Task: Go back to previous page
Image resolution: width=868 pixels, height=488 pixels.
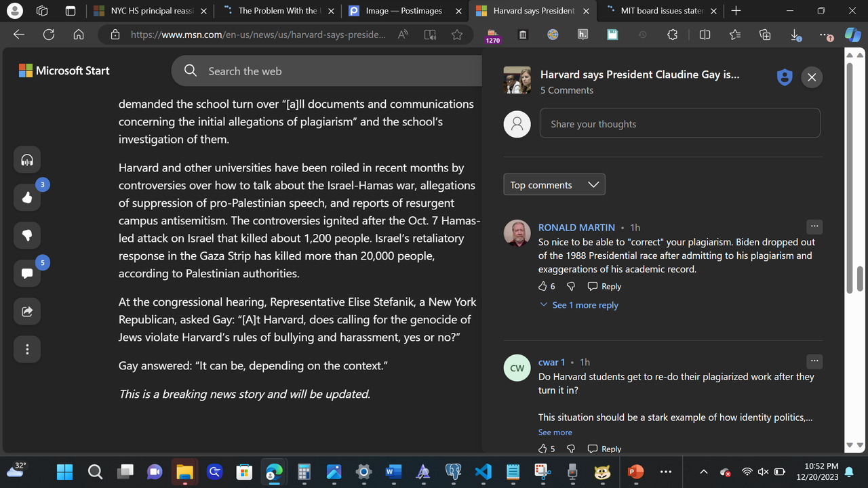Action: [19, 35]
